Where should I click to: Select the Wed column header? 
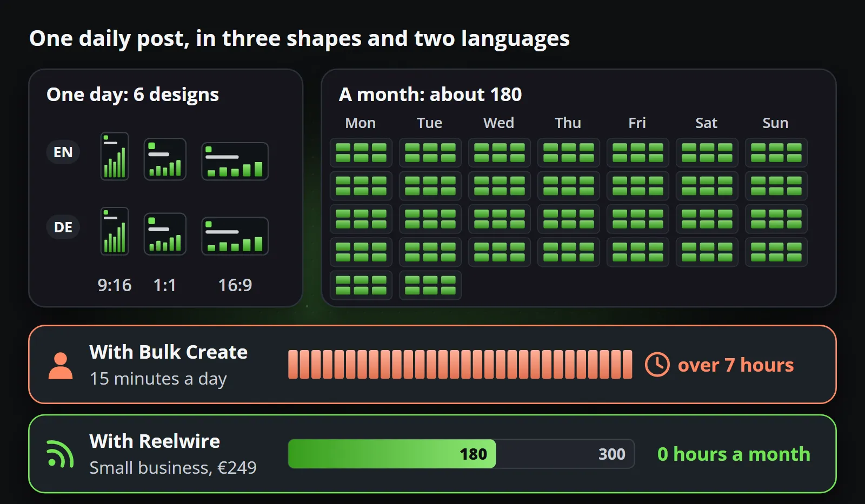499,123
